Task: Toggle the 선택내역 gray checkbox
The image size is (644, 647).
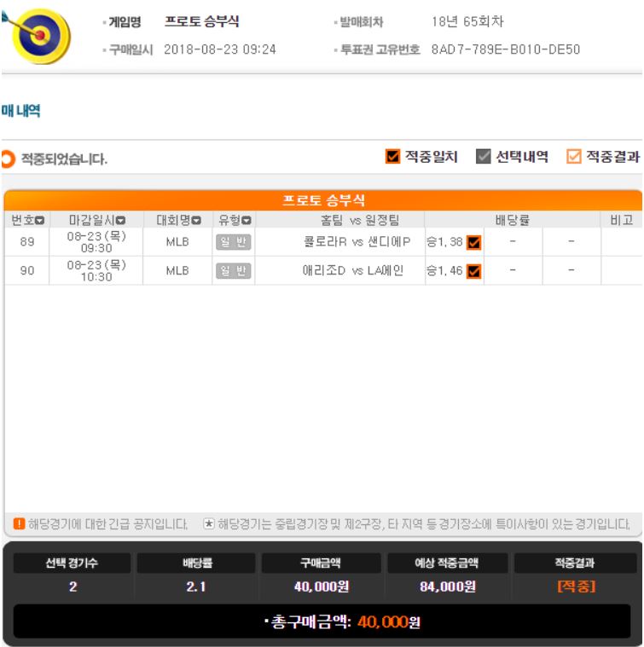Action: tap(484, 156)
